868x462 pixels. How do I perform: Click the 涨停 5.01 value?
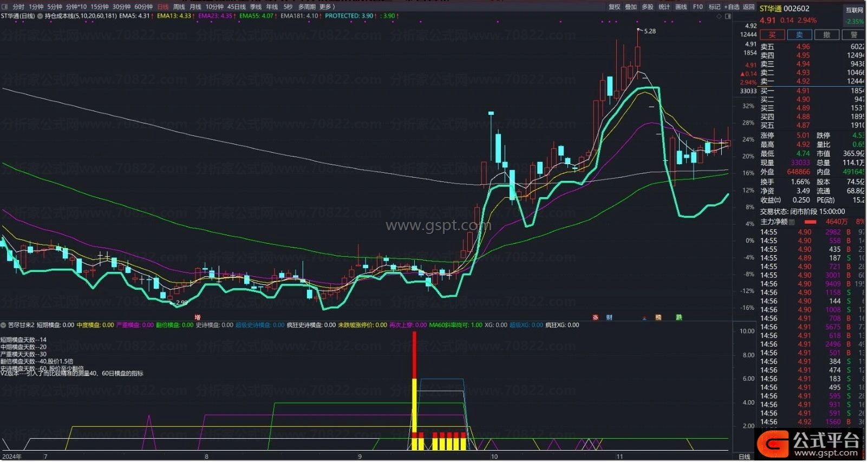pyautogui.click(x=803, y=135)
